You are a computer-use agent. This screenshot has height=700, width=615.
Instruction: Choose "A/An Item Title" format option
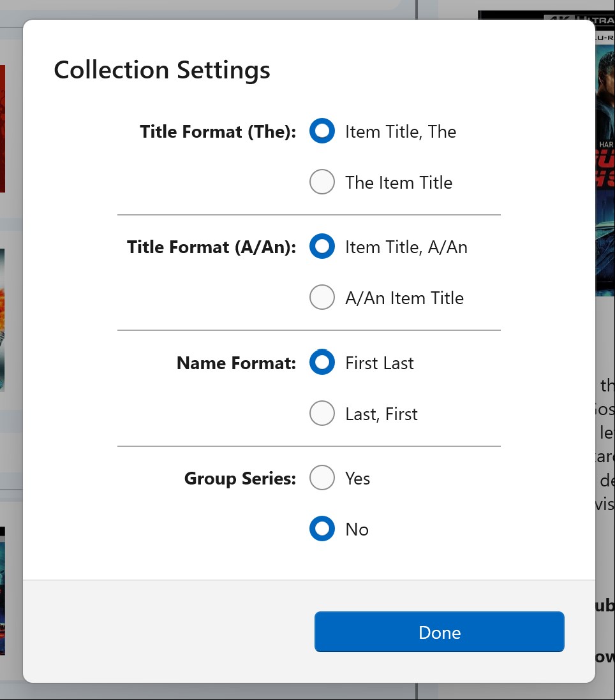click(x=322, y=297)
